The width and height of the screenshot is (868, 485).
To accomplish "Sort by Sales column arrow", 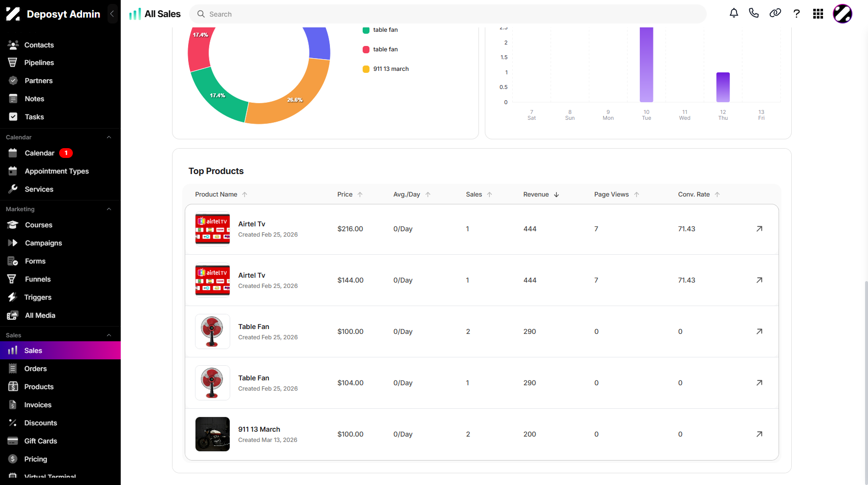I will pyautogui.click(x=490, y=195).
